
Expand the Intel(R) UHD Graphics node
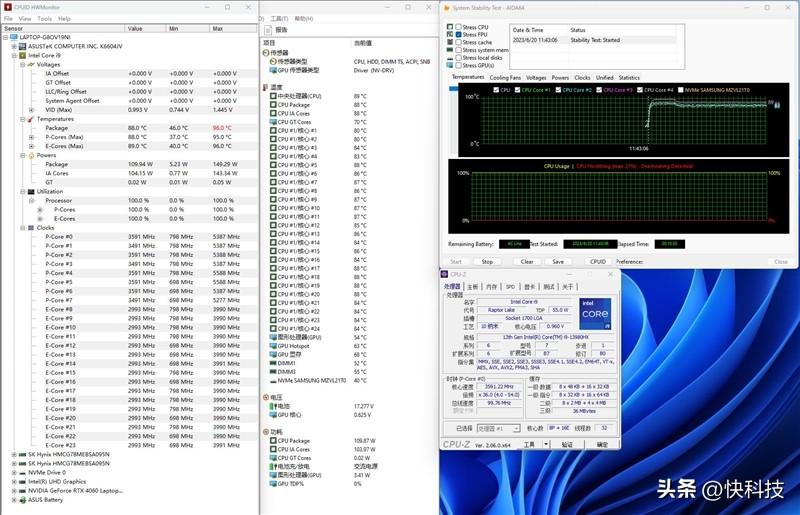click(15, 481)
